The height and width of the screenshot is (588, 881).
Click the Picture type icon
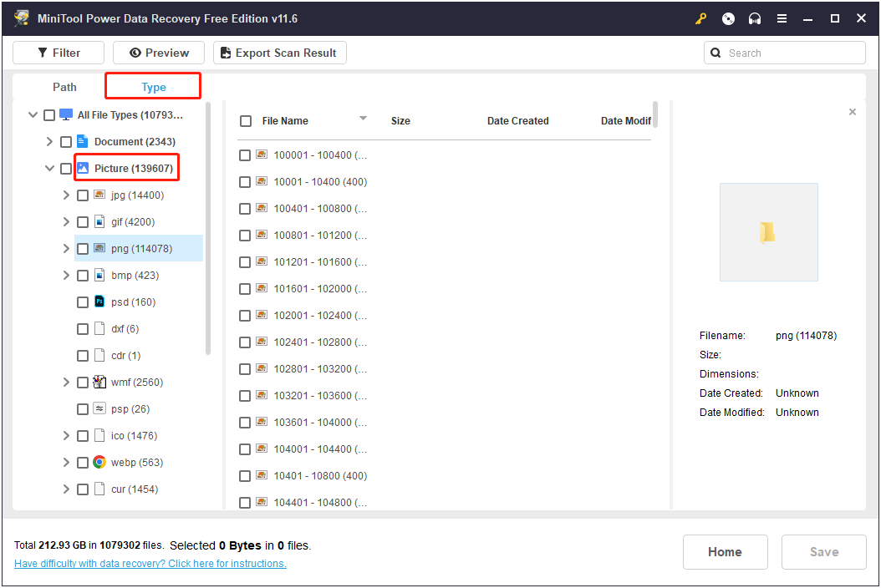point(83,168)
